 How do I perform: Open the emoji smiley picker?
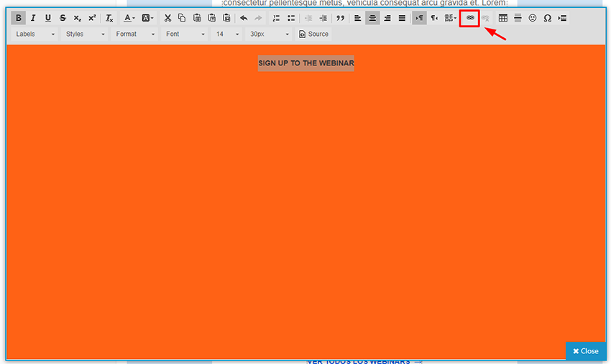click(533, 18)
